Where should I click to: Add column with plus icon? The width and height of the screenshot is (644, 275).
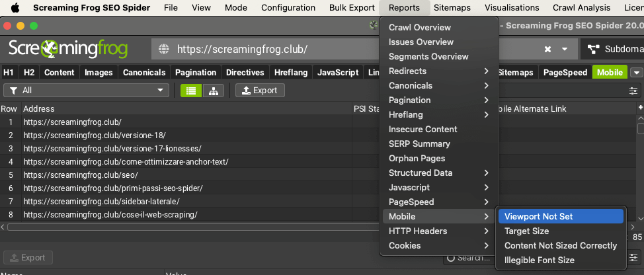pyautogui.click(x=640, y=108)
